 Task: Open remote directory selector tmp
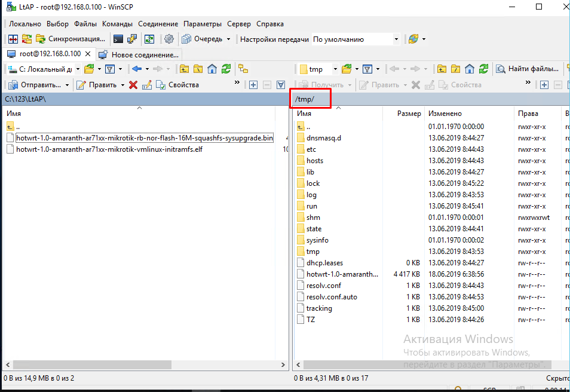point(318,69)
